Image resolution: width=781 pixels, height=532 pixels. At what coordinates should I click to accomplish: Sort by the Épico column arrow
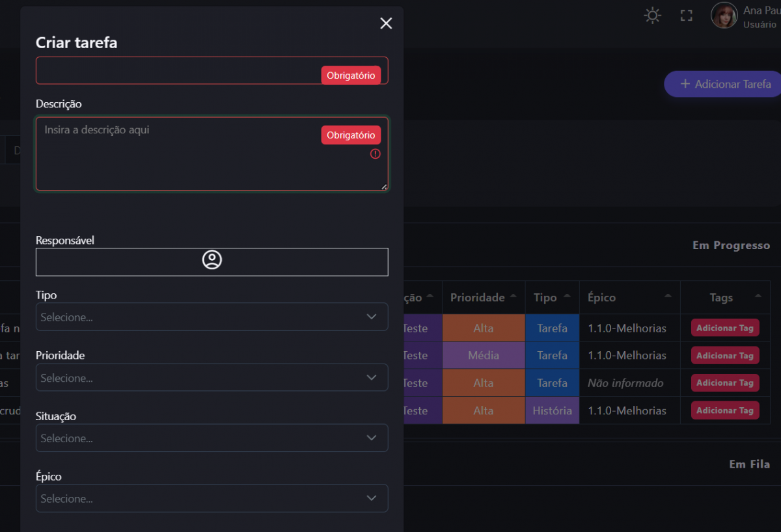click(x=668, y=297)
